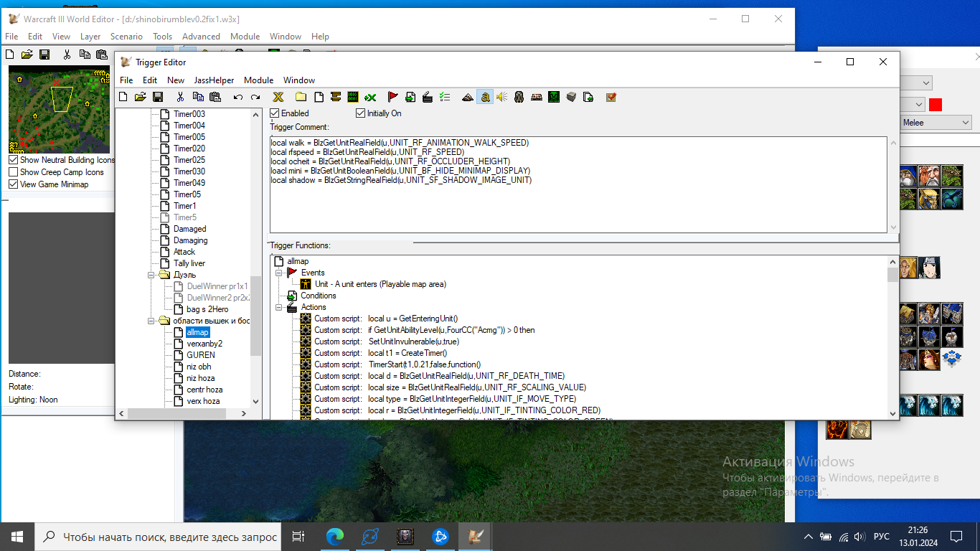
Task: Select 'Unit - A unit enters' event line
Action: 380,284
